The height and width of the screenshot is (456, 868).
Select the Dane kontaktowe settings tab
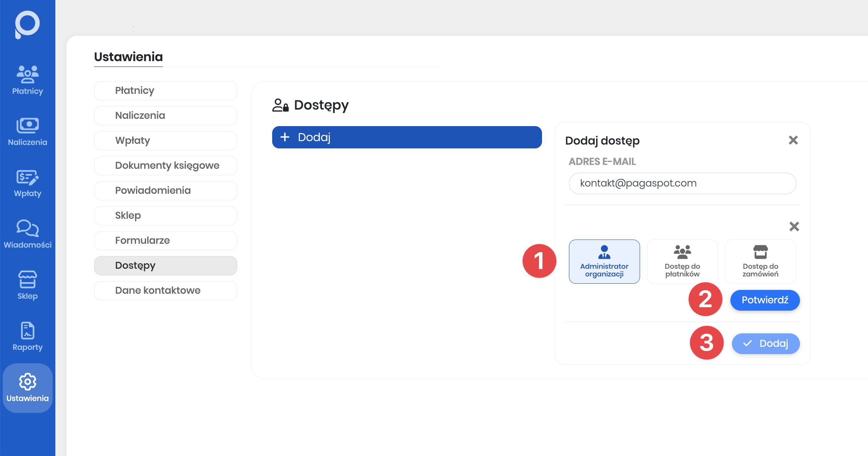(x=166, y=290)
